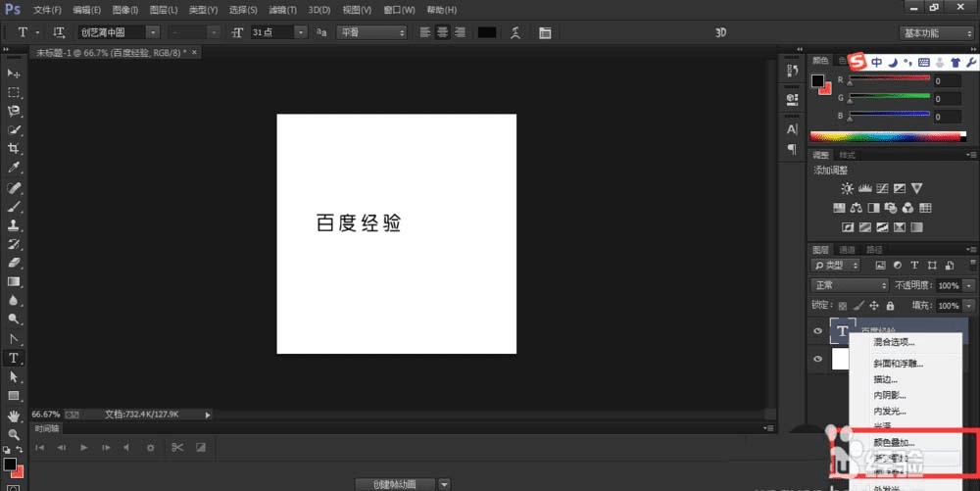
Task: Select the Eyedropper tool
Action: coord(13,168)
